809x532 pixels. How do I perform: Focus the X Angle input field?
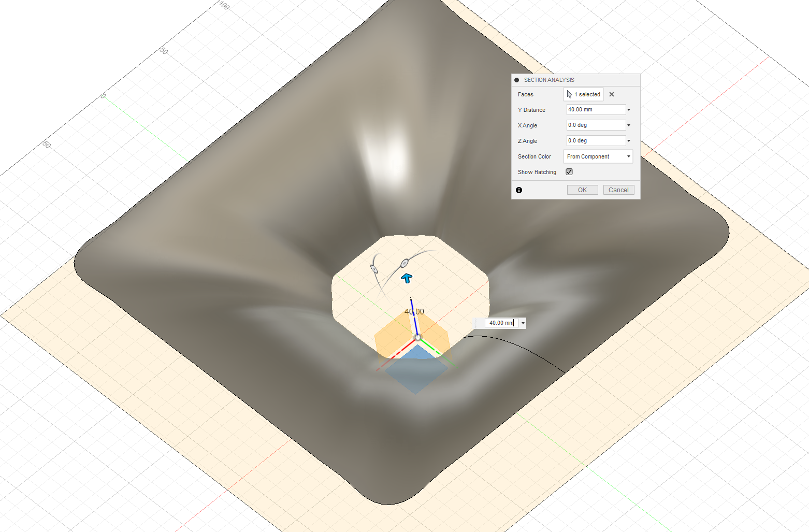pos(596,125)
